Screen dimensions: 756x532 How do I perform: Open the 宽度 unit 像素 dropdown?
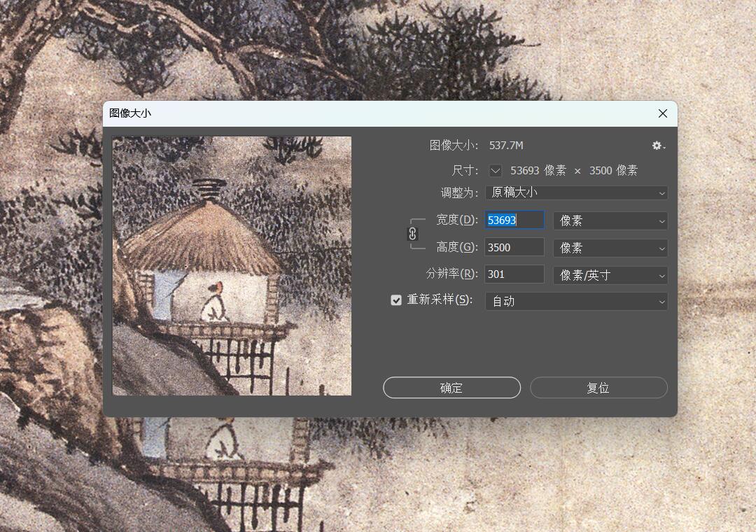[610, 221]
